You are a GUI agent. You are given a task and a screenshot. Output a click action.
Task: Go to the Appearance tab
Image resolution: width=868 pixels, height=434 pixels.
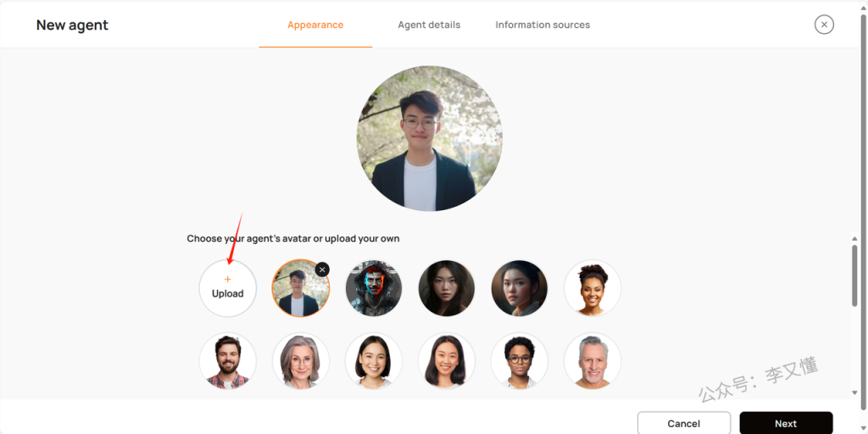315,25
